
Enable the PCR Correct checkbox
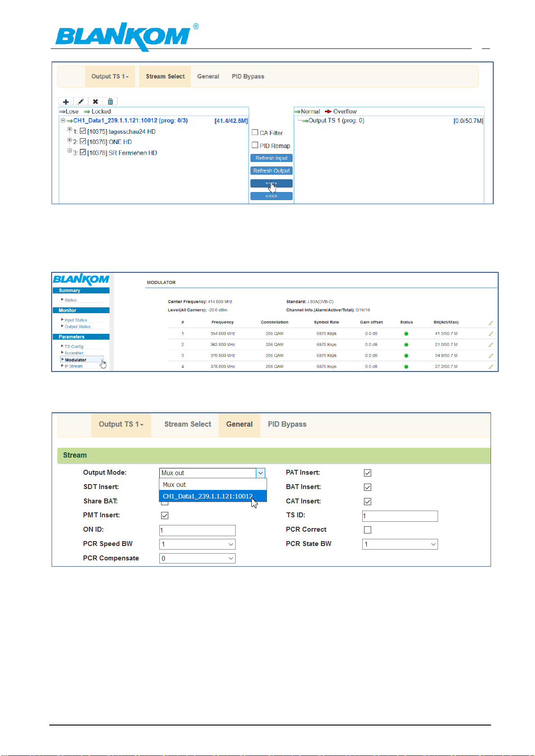coord(368,530)
